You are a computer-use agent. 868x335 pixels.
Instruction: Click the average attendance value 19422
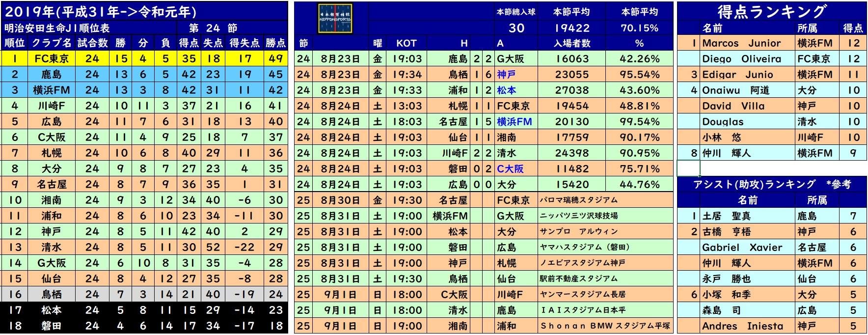click(x=572, y=28)
